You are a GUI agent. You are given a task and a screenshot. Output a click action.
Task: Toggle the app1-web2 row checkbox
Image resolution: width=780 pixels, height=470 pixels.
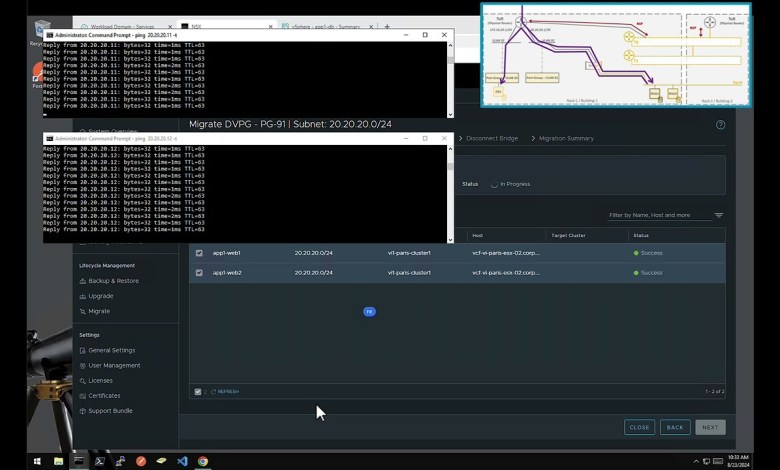(x=199, y=273)
